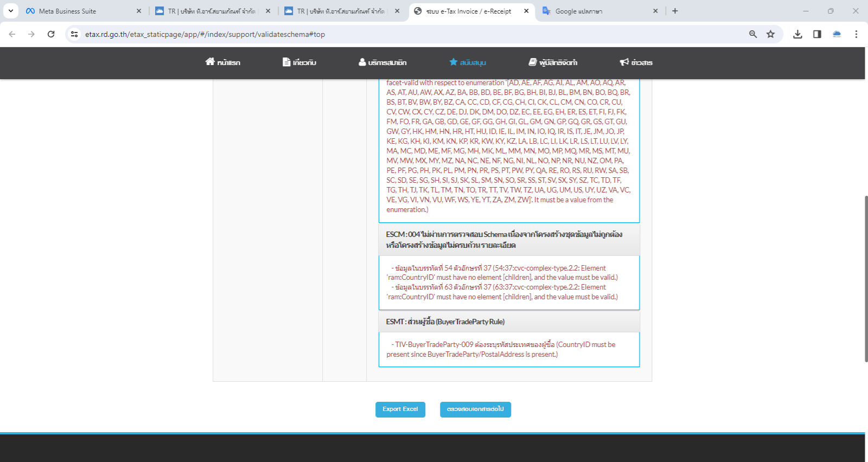Open the tab search dropdown arrow

(x=10, y=11)
